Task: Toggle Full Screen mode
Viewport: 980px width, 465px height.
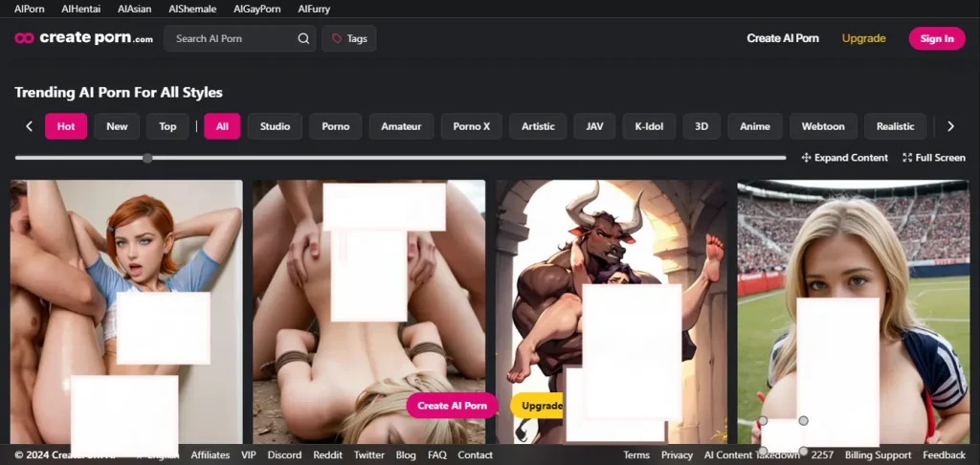Action: (x=934, y=158)
